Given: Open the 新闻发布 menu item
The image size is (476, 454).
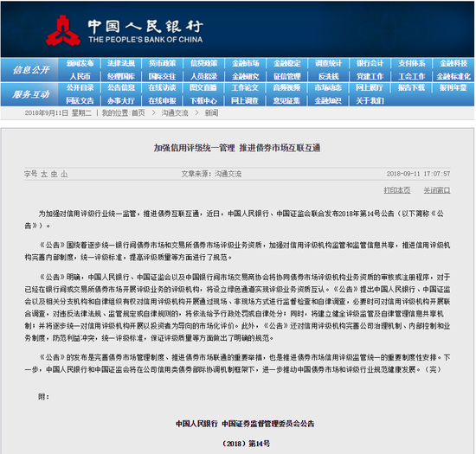Looking at the screenshot, I should pyautogui.click(x=80, y=63).
